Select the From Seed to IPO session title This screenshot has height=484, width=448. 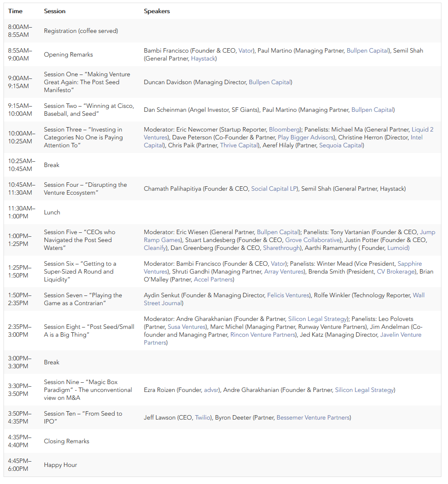[x=83, y=418]
